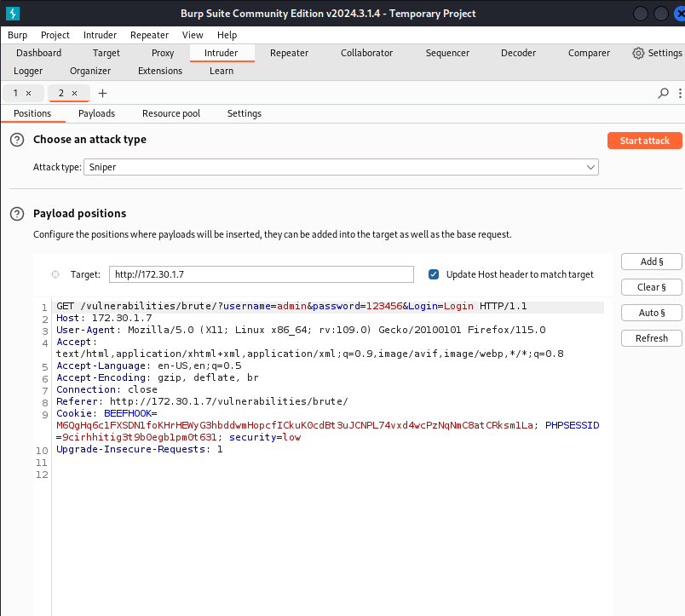The height and width of the screenshot is (616, 685).
Task: Open the Settings gear icon
Action: (x=638, y=54)
